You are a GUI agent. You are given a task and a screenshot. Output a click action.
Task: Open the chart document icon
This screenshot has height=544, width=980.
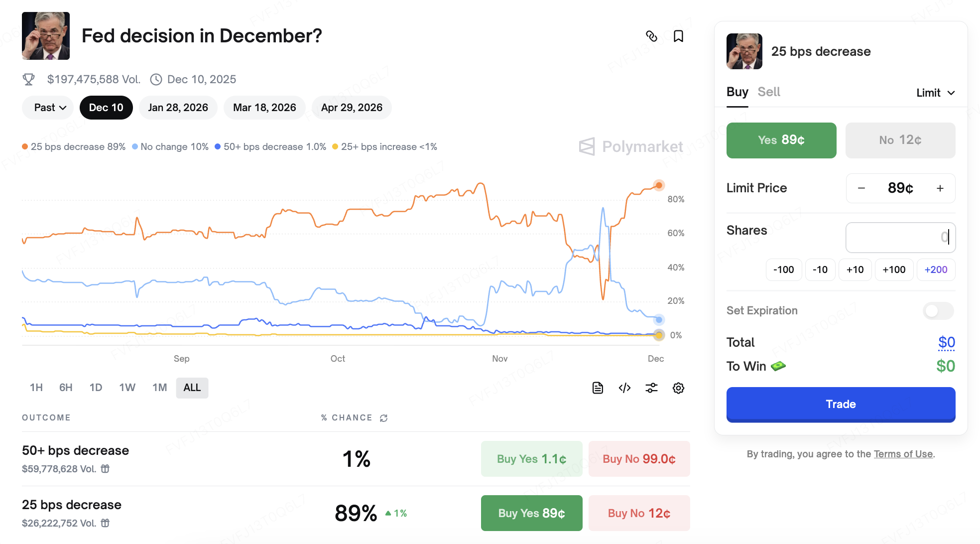pyautogui.click(x=598, y=388)
